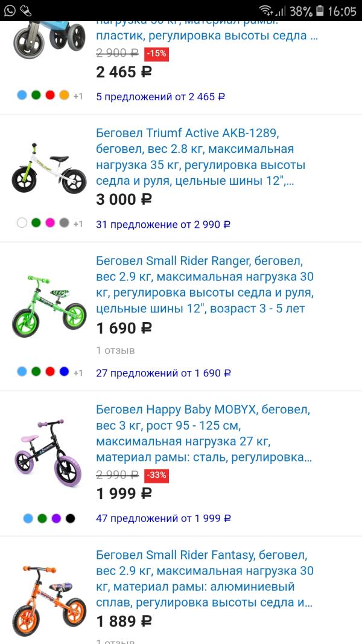View 47 предложений от 1 999 offers
The image size is (362, 644).
[163, 518]
